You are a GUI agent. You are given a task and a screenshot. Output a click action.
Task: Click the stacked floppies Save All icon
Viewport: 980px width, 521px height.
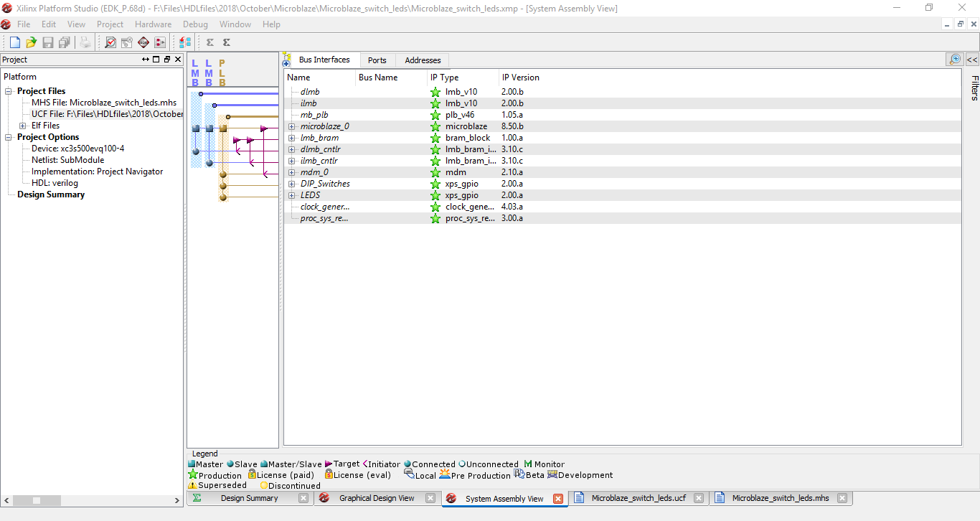coord(65,42)
